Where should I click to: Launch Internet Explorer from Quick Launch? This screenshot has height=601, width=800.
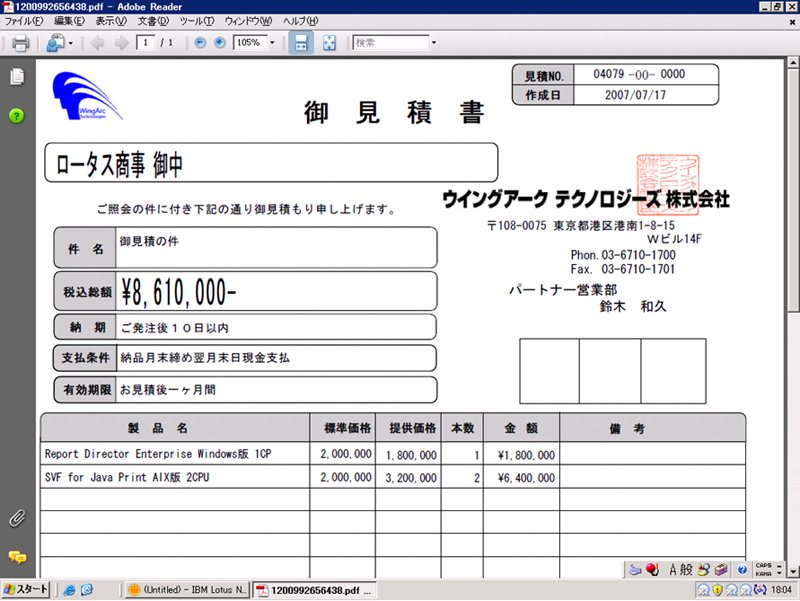point(69,590)
